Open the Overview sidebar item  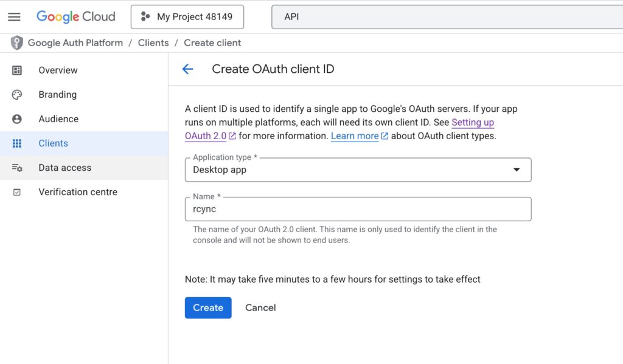84,70
